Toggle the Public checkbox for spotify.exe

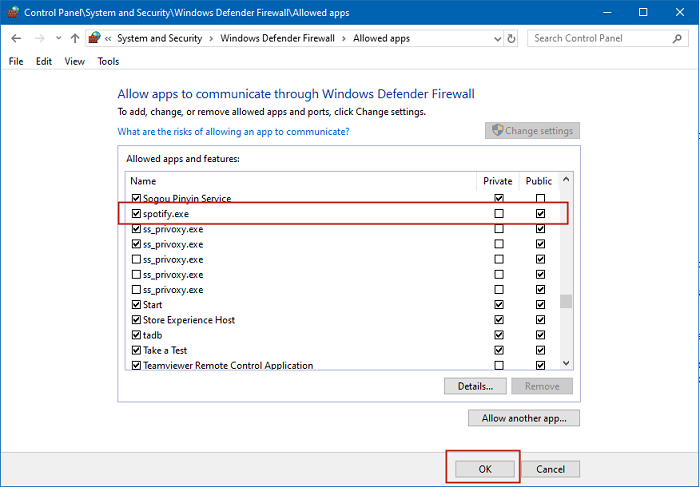tap(541, 214)
